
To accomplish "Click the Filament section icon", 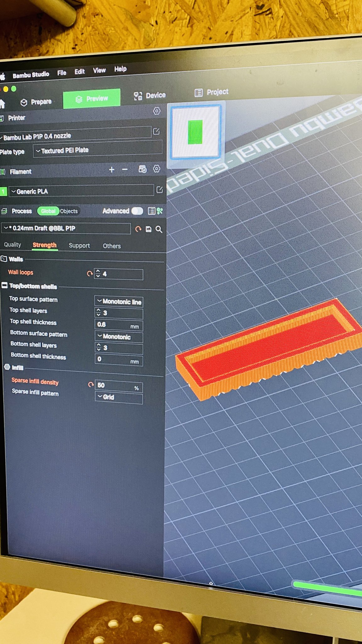I will click(x=3, y=172).
